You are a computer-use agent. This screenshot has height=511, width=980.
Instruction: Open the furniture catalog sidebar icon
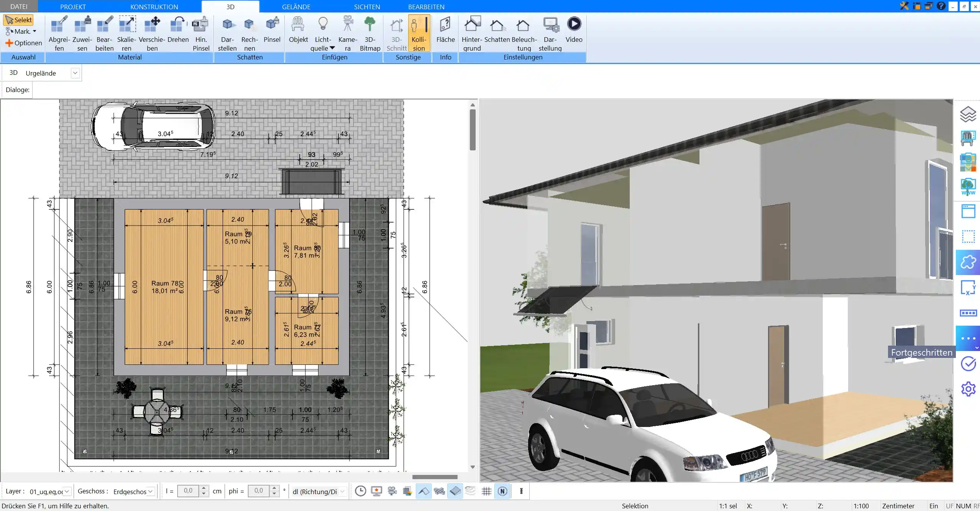coord(968,138)
